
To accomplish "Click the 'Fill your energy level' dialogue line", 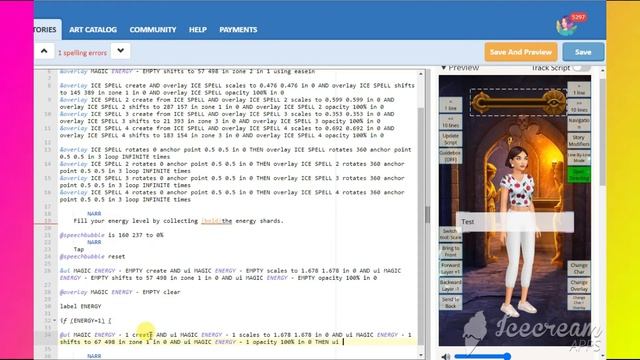I will click(x=178, y=221).
